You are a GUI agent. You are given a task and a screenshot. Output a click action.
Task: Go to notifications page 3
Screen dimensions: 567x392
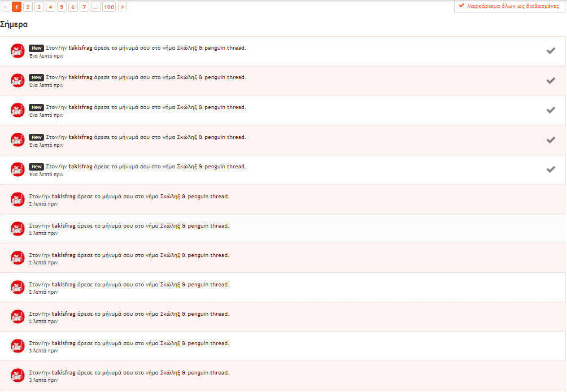coord(39,7)
